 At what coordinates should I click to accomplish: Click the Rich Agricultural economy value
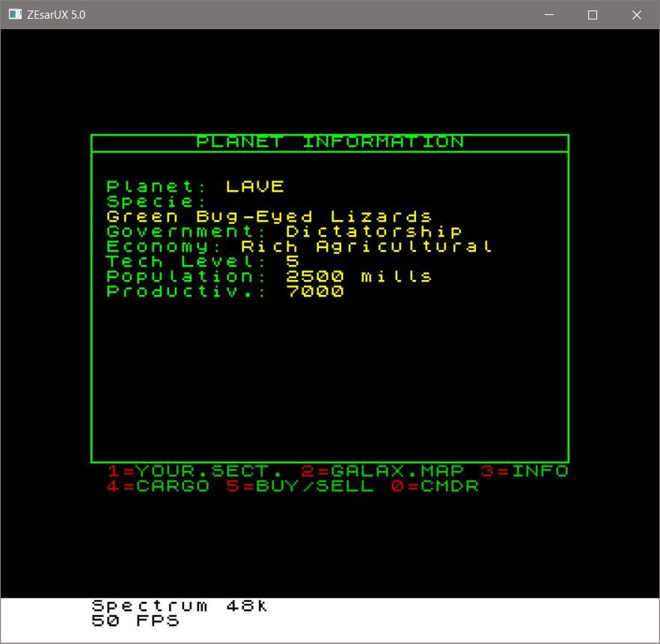(x=366, y=246)
